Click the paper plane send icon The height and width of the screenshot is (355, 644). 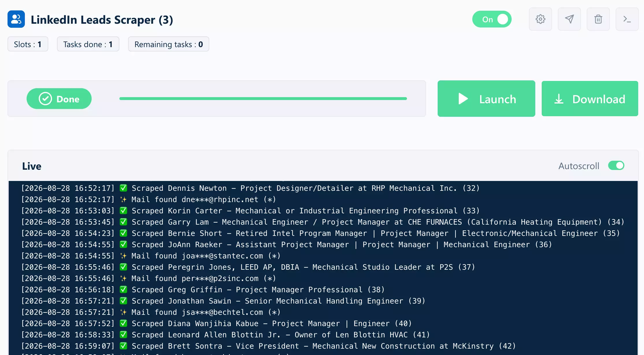569,19
